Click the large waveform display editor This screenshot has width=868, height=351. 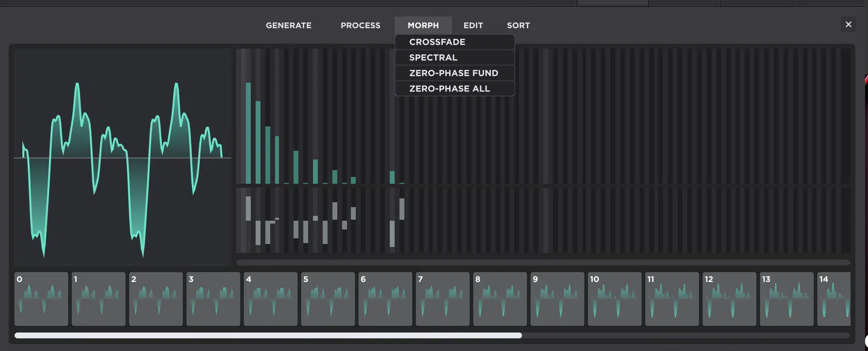(122, 157)
